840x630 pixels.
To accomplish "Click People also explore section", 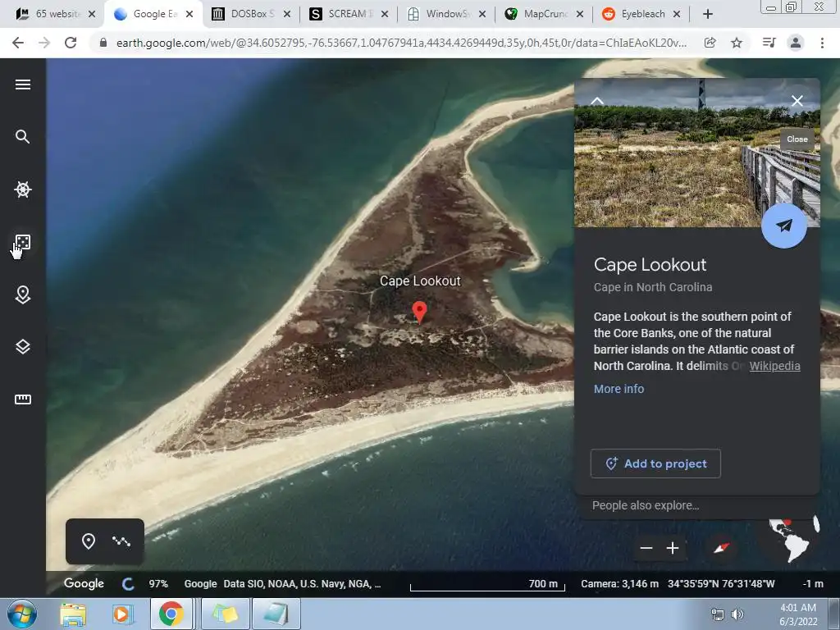I will point(646,505).
